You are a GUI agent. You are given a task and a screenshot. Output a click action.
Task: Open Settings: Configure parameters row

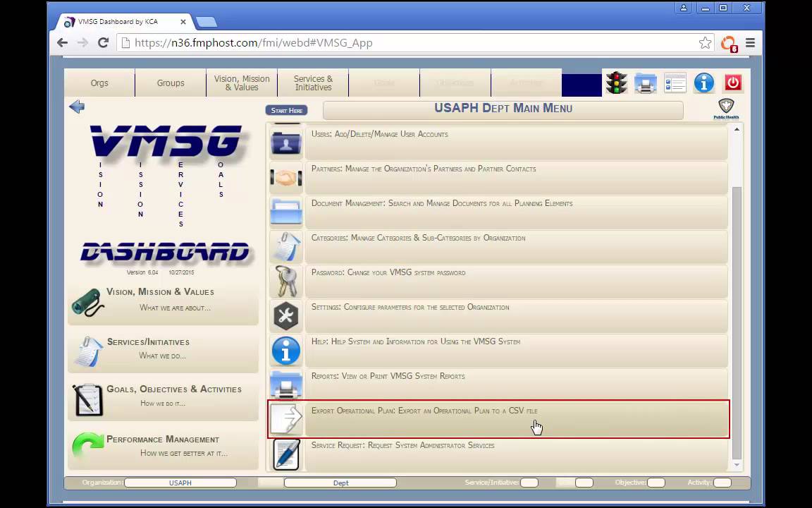coord(516,315)
